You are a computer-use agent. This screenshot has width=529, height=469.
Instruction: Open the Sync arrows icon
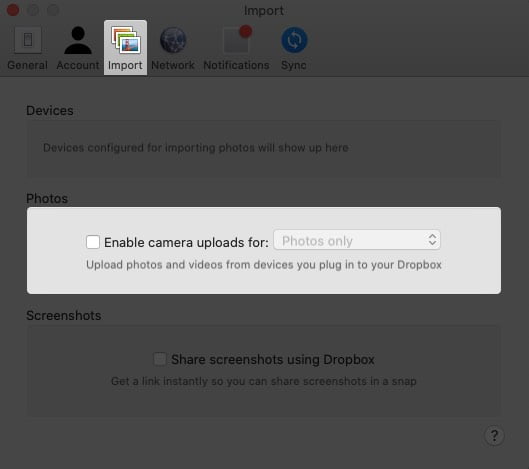(x=294, y=40)
